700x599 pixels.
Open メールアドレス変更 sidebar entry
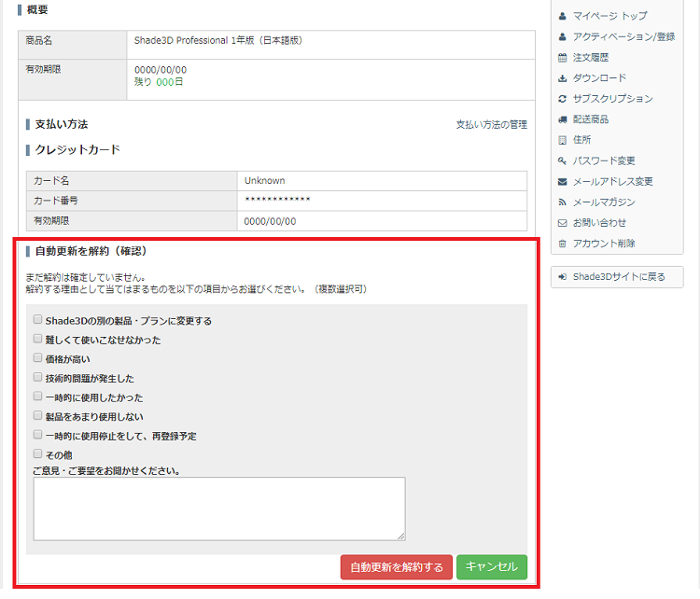tap(613, 182)
